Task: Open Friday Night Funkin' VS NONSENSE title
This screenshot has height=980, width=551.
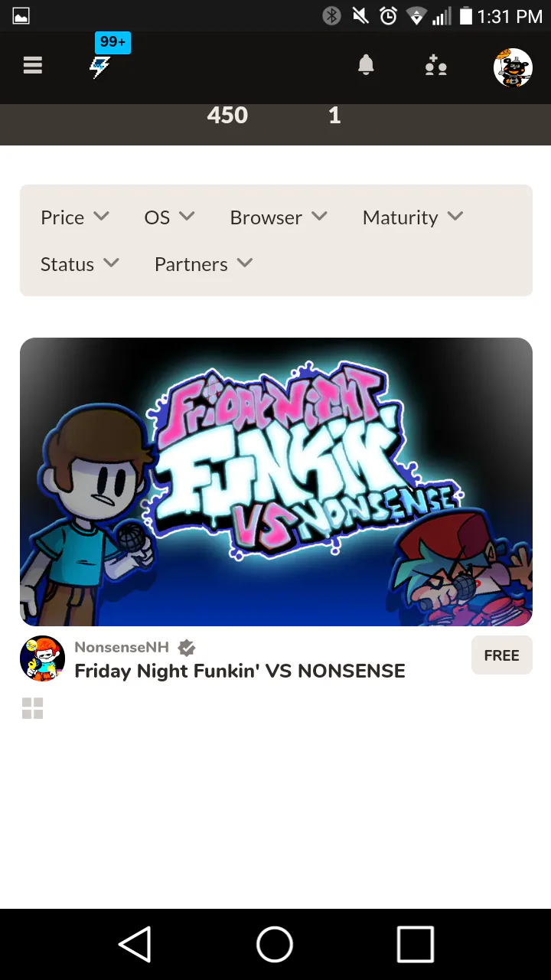Action: click(x=240, y=671)
